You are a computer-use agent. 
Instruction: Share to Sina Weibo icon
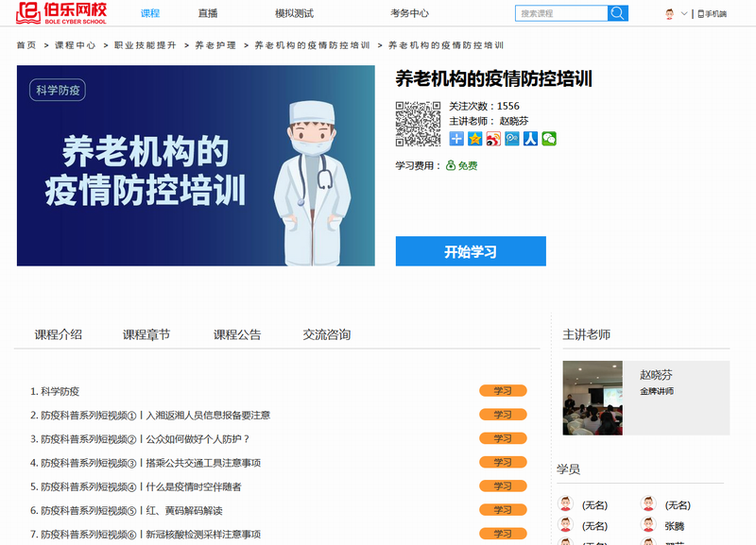[493, 139]
